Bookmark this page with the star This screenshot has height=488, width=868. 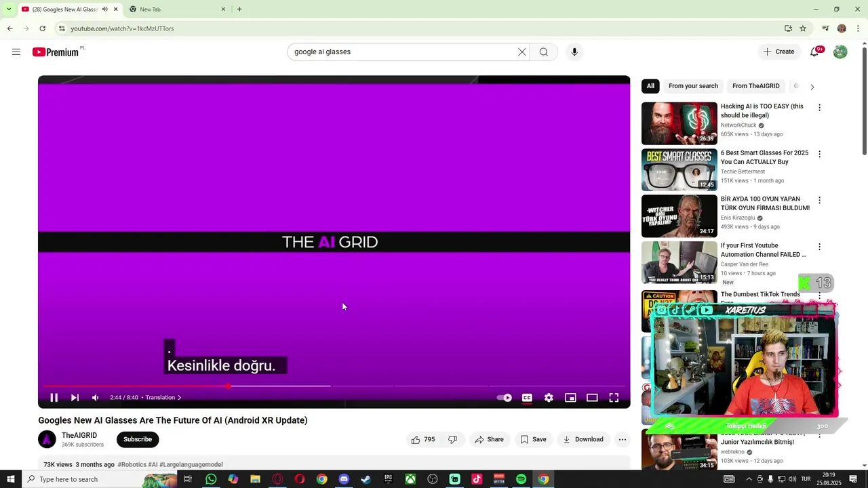click(x=803, y=28)
